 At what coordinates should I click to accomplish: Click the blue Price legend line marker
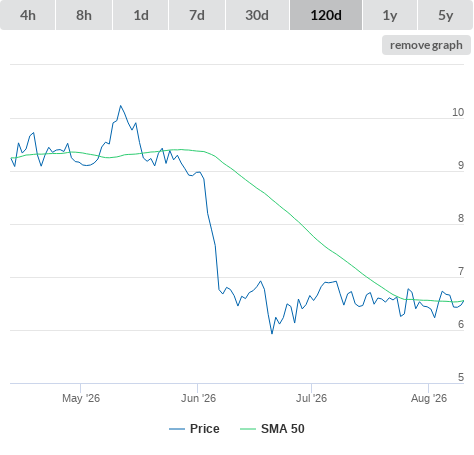coord(177,429)
